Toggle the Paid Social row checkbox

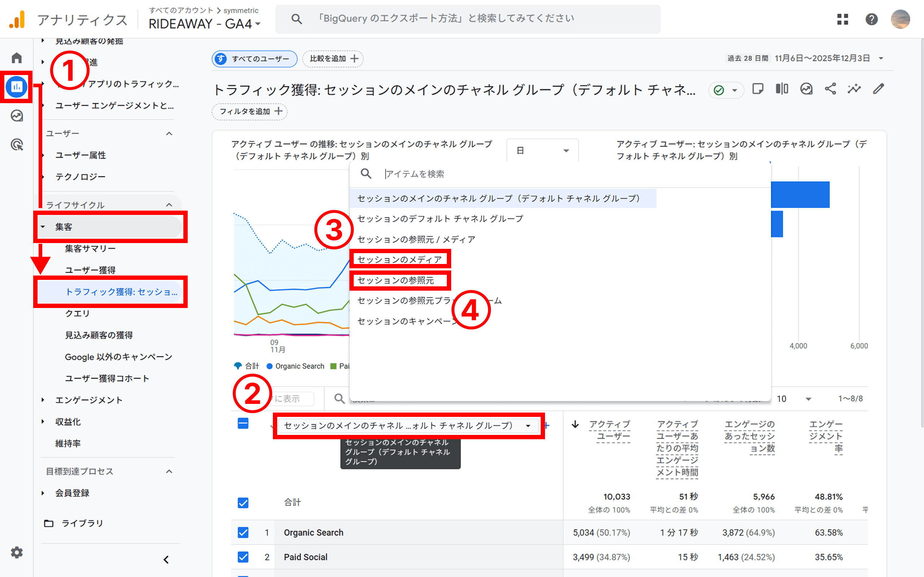243,557
